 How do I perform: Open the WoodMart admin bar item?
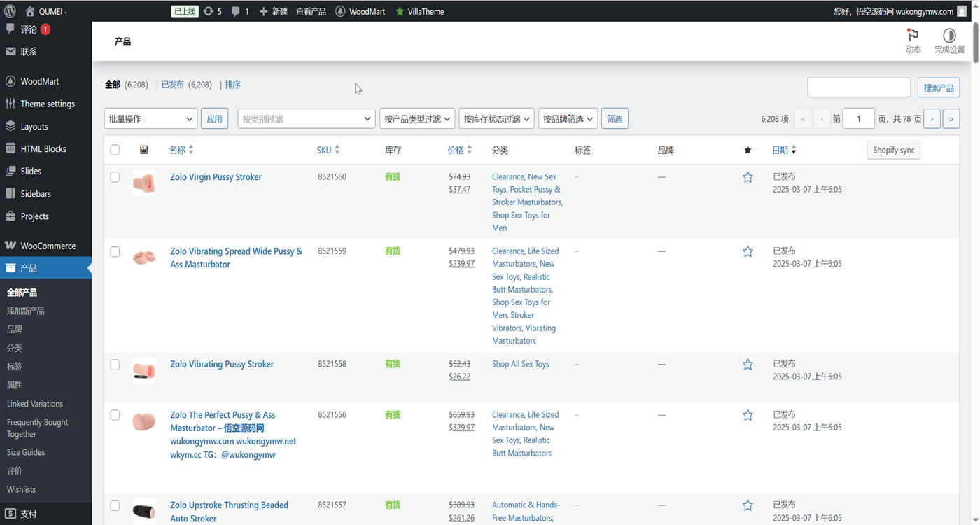(x=360, y=11)
